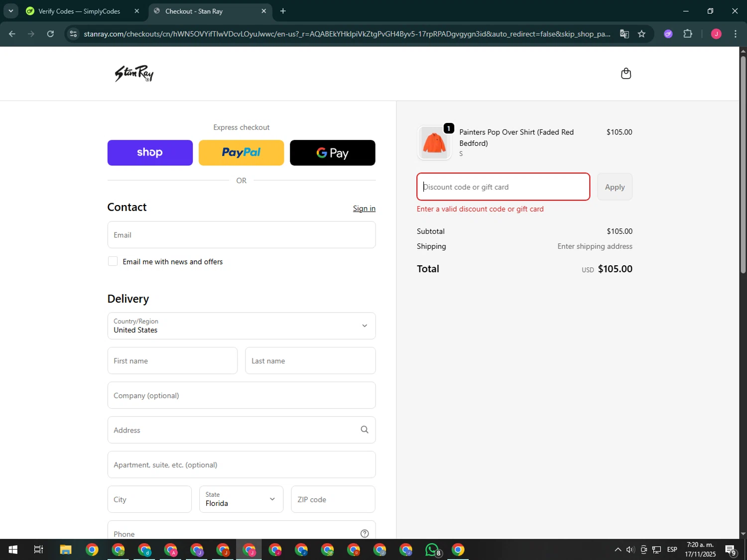Open the volume control in system tray
The width and height of the screenshot is (747, 560).
(630, 550)
